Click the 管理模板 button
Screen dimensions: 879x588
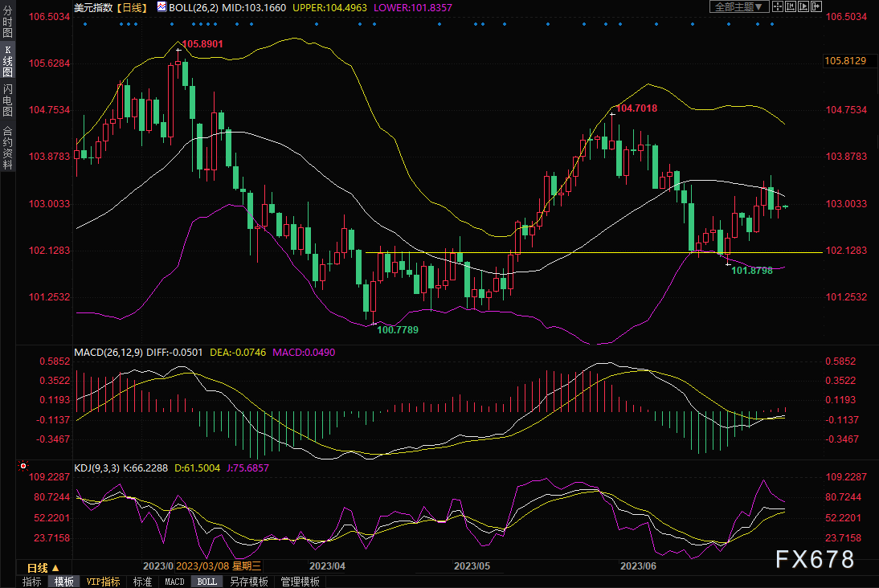pyautogui.click(x=300, y=582)
